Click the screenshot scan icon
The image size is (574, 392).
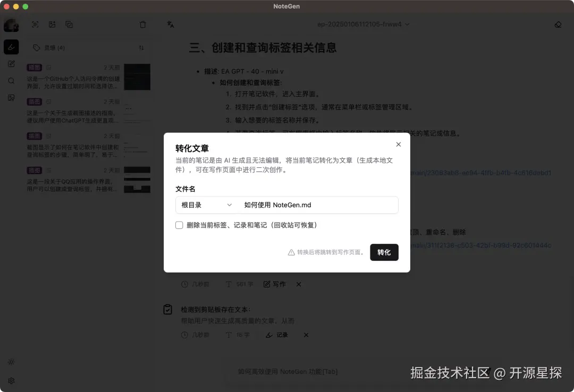click(35, 24)
